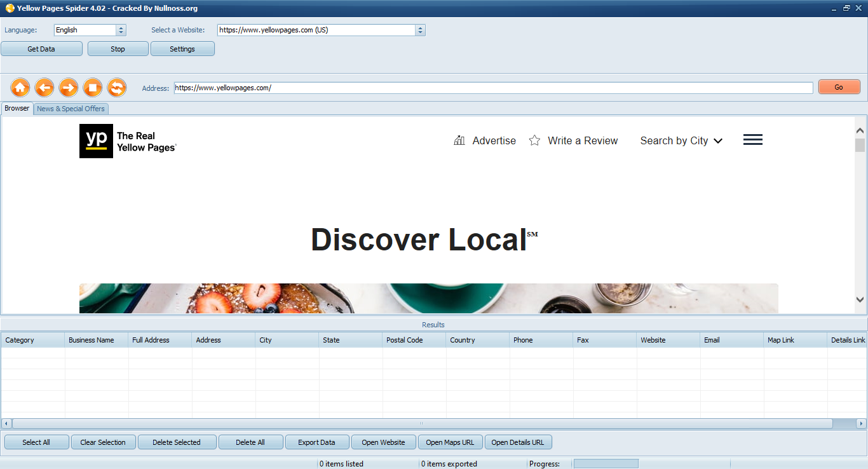Click the Write a Review star icon
This screenshot has width=868, height=469.
pyautogui.click(x=535, y=140)
